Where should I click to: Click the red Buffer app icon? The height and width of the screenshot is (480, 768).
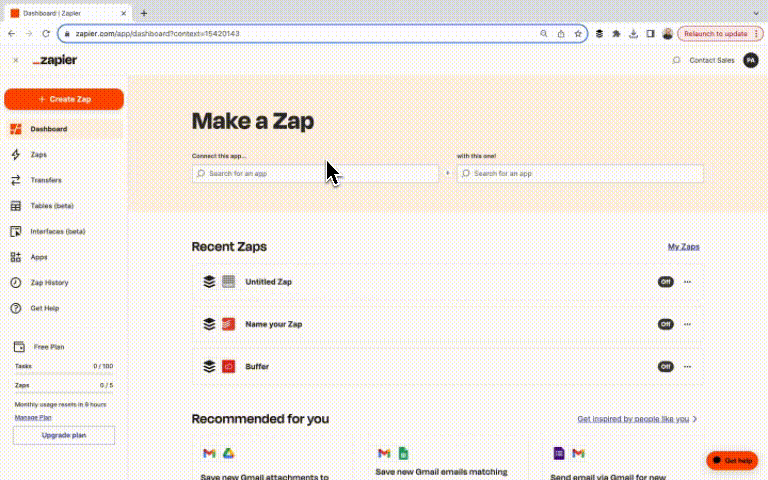pyautogui.click(x=228, y=366)
